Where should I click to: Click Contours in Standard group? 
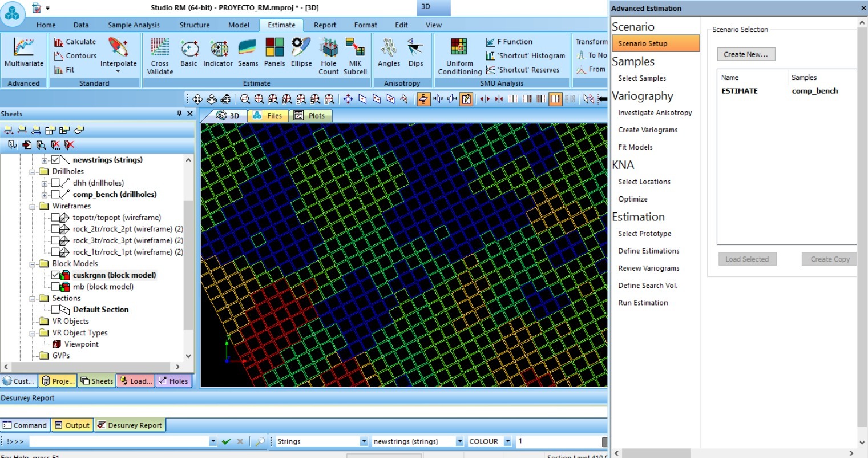pyautogui.click(x=75, y=55)
